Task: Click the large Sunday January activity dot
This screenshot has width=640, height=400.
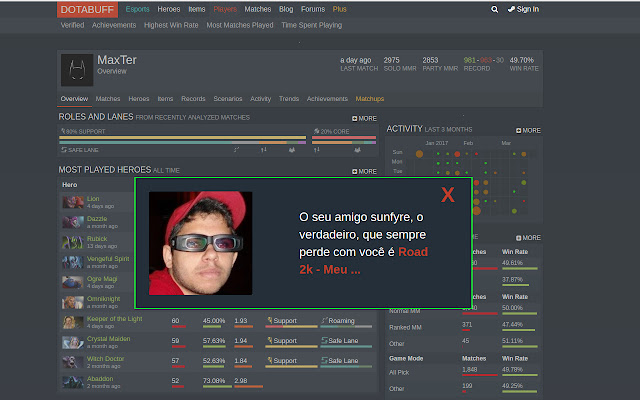Action: click(x=419, y=154)
